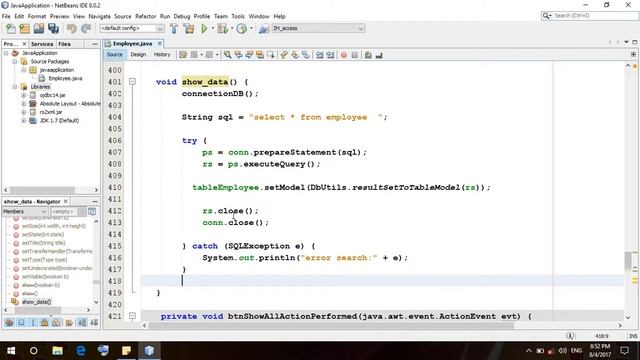Image resolution: width=640 pixels, height=360 pixels.
Task: Click the Build Project hammer icon
Action: (174, 29)
